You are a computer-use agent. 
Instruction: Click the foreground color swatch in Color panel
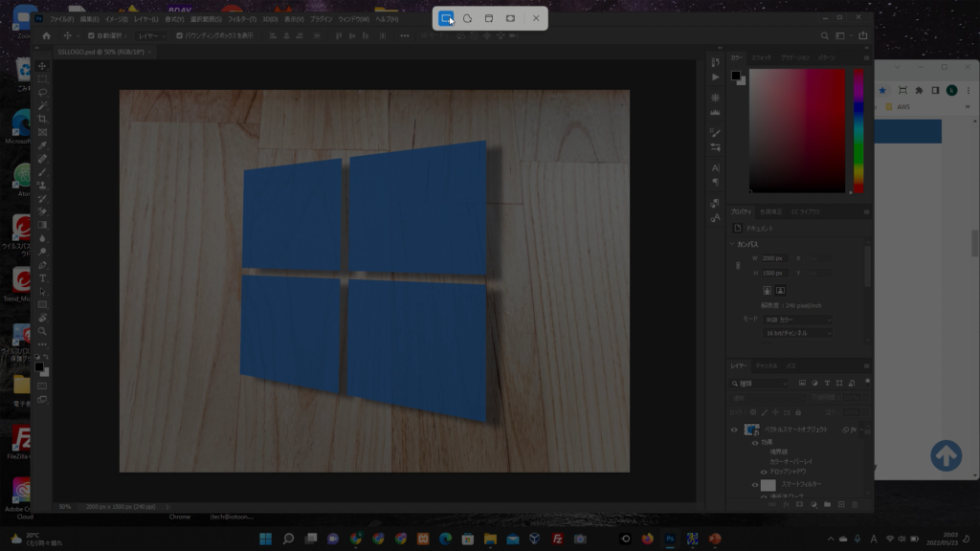[x=736, y=76]
